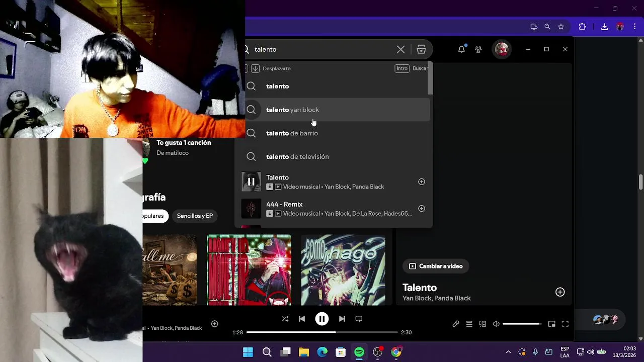Open the mini player

pyautogui.click(x=551, y=324)
